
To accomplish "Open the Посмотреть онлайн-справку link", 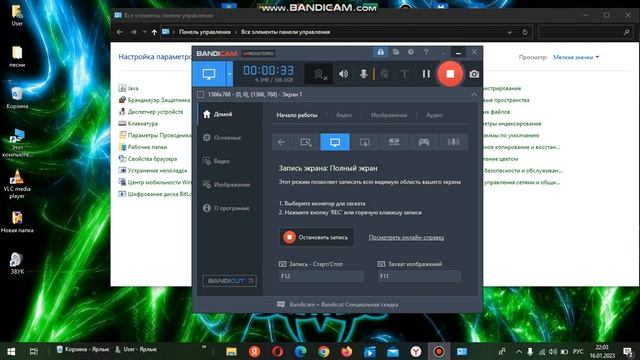I will (406, 237).
